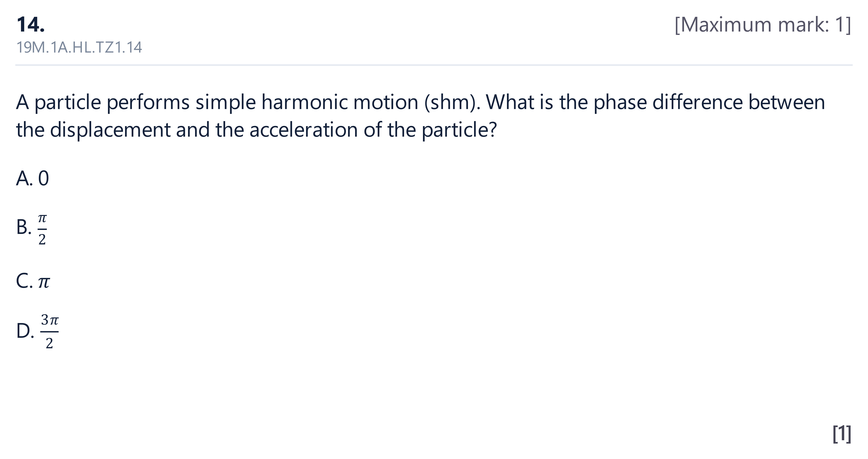868x459 pixels.
Task: Click the denominator 2 in option D
Action: 50,344
